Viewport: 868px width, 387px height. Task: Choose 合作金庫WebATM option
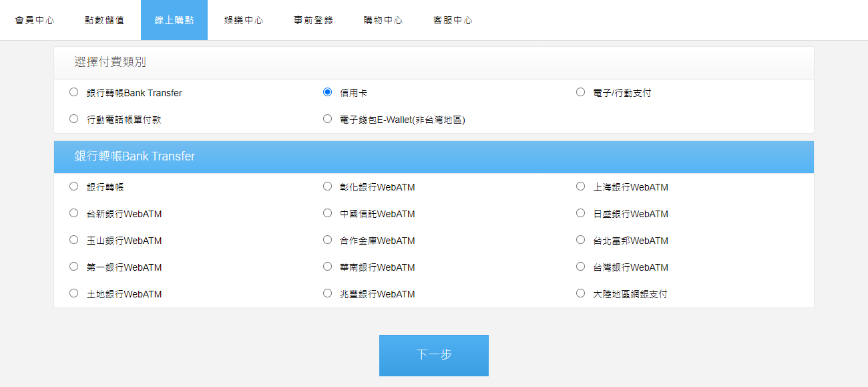(327, 239)
